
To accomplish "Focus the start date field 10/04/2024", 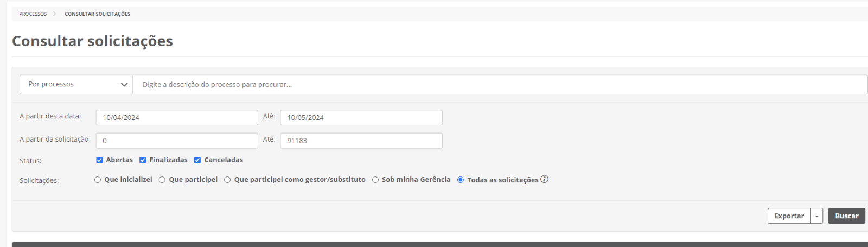I will click(x=177, y=118).
